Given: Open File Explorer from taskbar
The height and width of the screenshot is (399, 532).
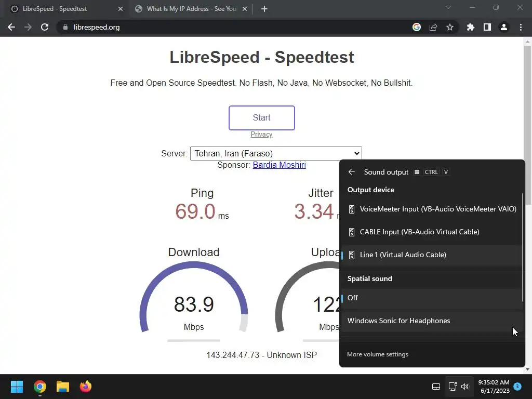Looking at the screenshot, I should [63, 387].
